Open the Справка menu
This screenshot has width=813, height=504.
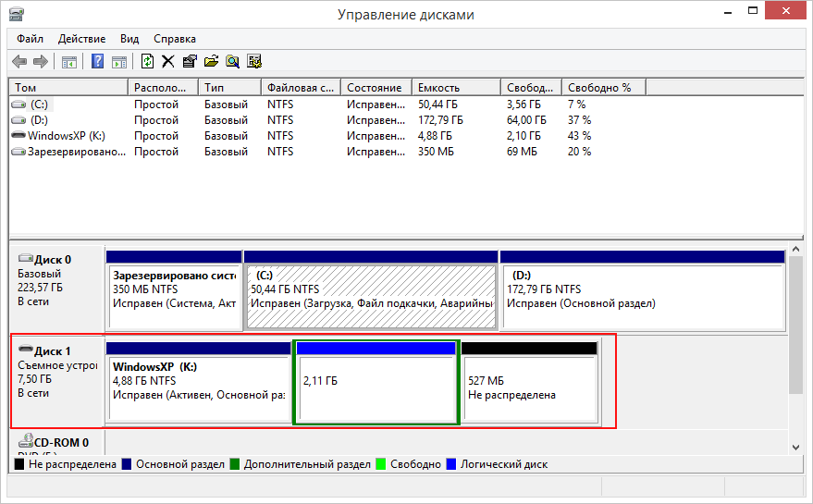pos(174,39)
